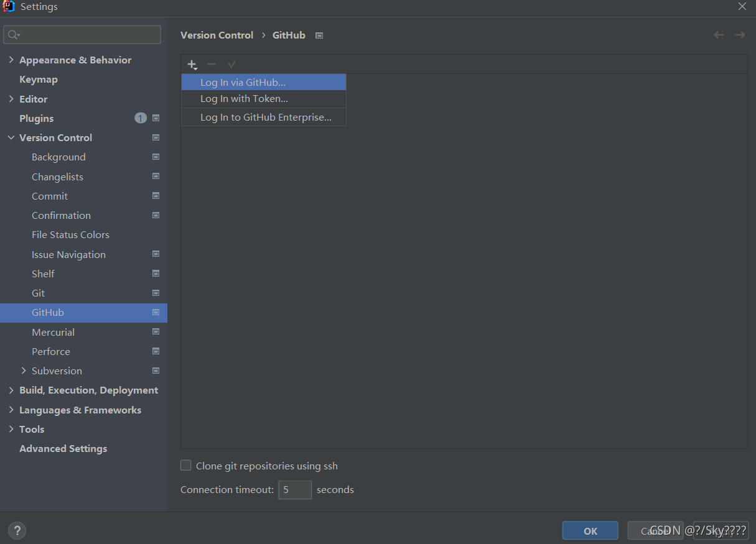The width and height of the screenshot is (756, 544).
Task: Click the Connection timeout input field
Action: tap(295, 489)
